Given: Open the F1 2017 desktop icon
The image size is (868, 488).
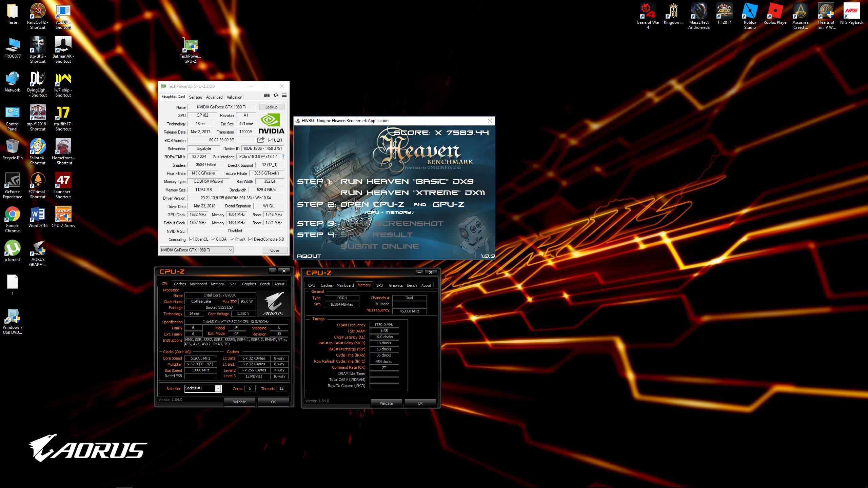Looking at the screenshot, I should [x=724, y=14].
